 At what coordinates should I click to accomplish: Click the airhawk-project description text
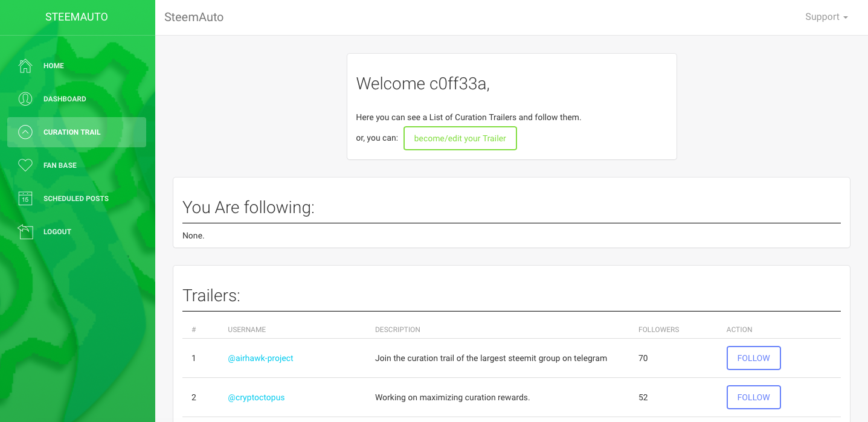coord(491,358)
